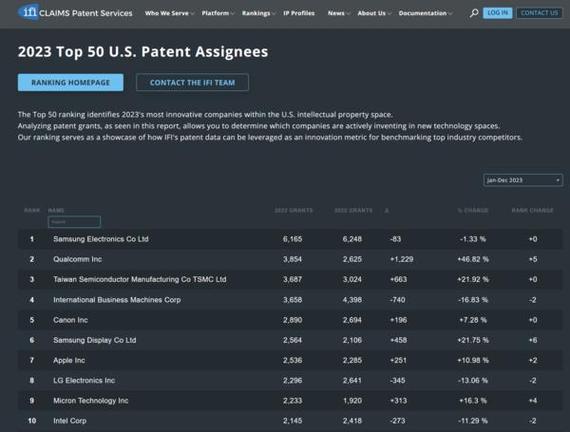
Task: Sort by the % Change column header
Action: (473, 210)
